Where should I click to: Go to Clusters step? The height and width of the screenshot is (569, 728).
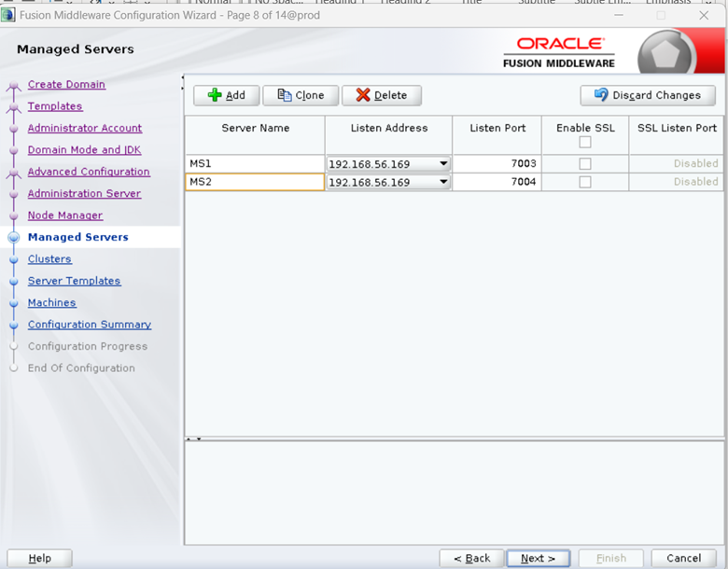pyautogui.click(x=49, y=259)
